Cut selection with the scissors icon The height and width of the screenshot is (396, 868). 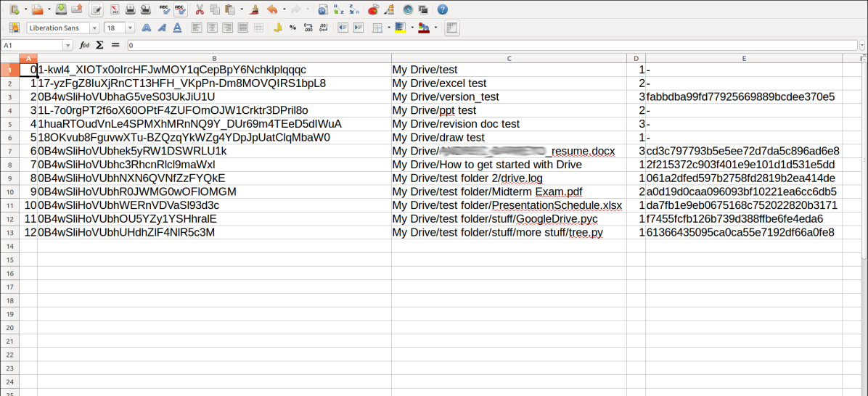coord(200,9)
